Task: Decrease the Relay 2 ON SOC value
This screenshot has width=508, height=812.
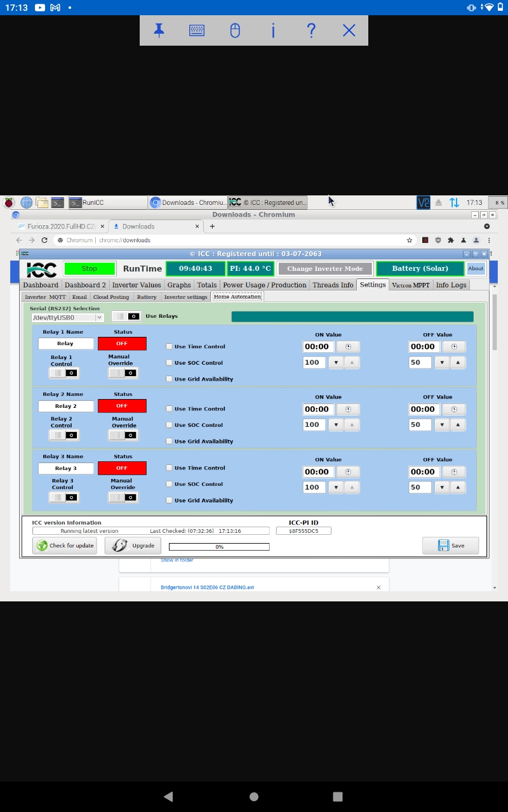Action: (336, 424)
